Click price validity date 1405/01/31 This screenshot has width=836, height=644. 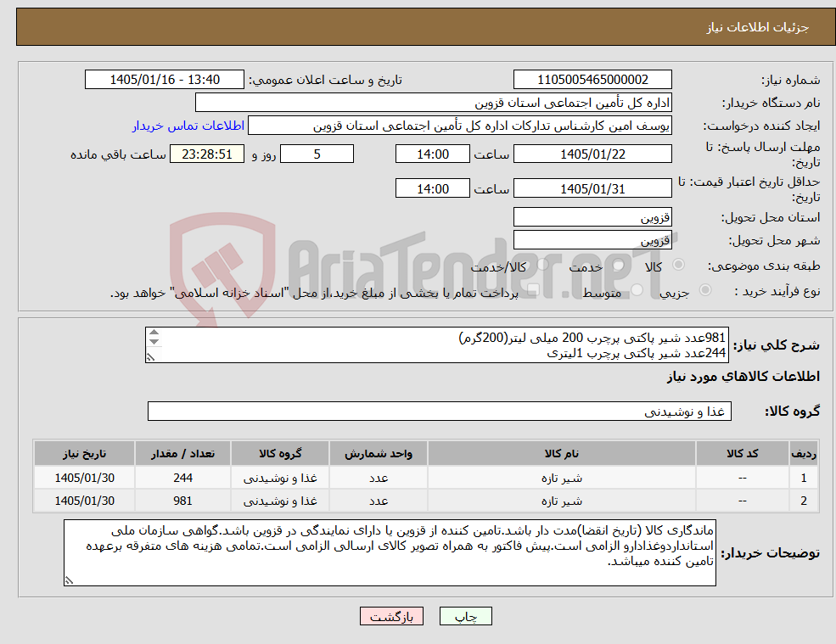pyautogui.click(x=592, y=188)
